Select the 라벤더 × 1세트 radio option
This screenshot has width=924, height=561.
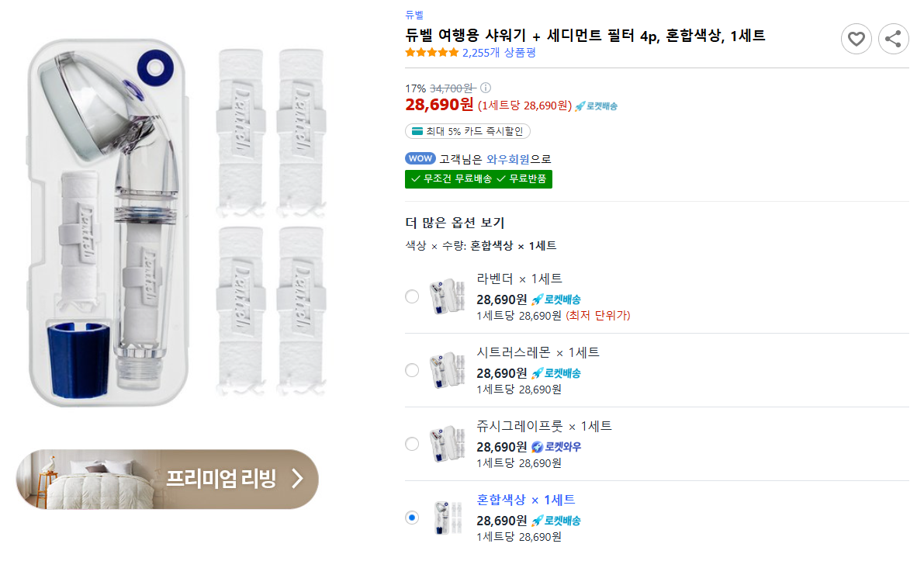click(x=412, y=296)
